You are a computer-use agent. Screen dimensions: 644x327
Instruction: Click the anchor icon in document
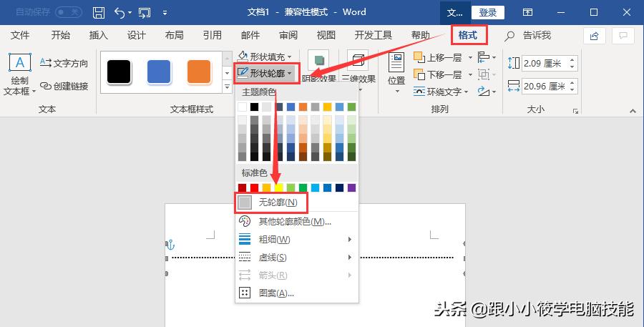(170, 245)
